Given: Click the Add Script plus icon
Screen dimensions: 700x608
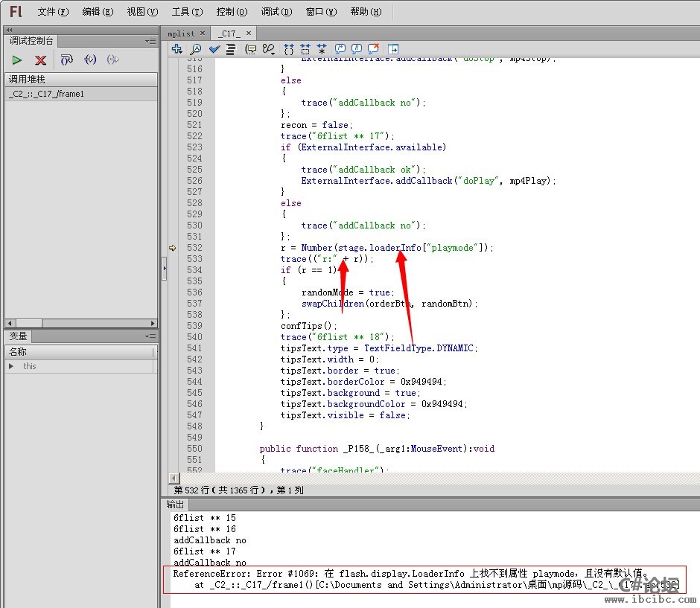Looking at the screenshot, I should pos(177,49).
